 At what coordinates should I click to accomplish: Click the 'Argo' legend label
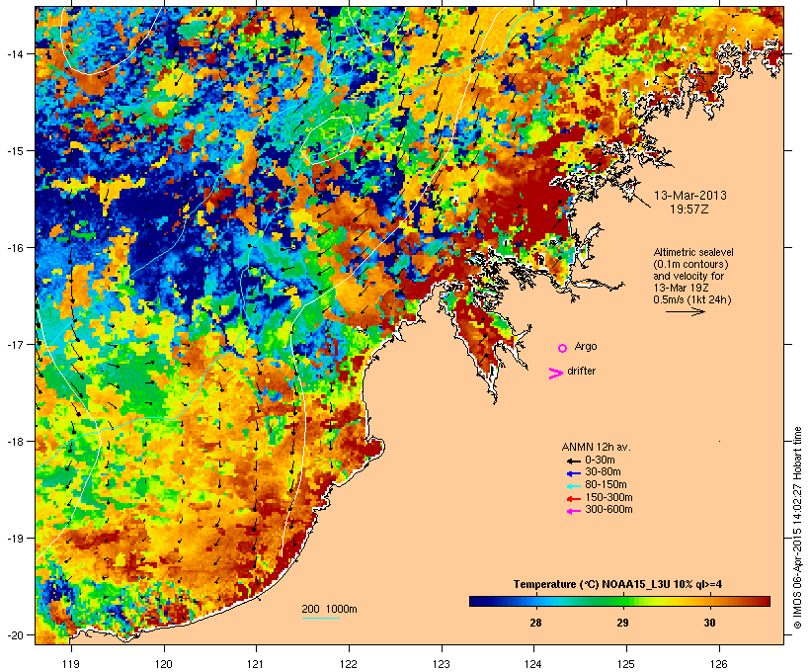coord(586,346)
